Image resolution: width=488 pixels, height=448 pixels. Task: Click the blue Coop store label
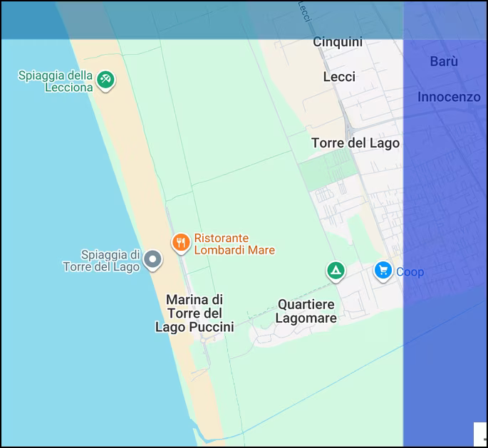tap(410, 272)
